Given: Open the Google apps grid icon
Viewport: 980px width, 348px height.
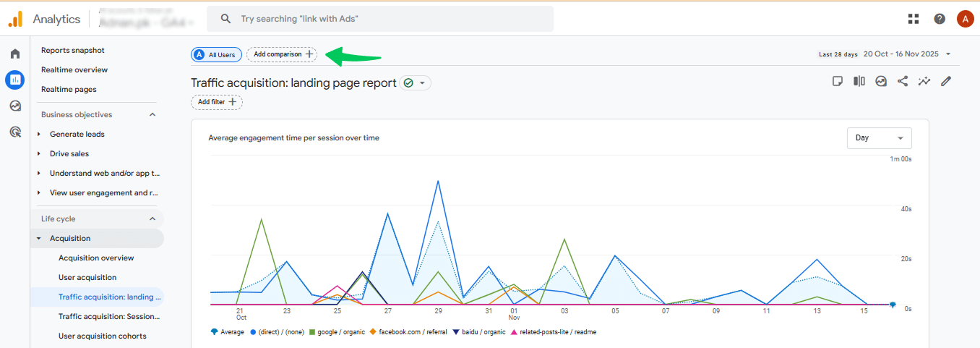Looking at the screenshot, I should 914,19.
